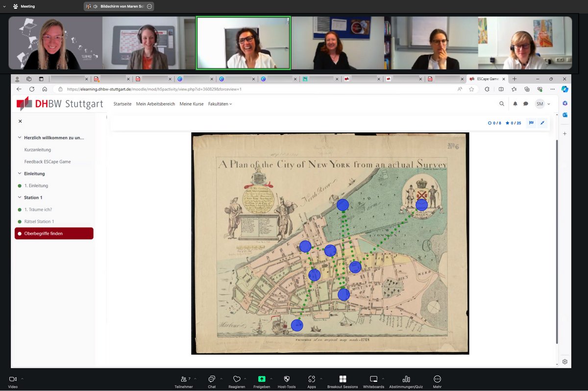Open the browser profile icon
The width and height of the screenshot is (588, 391).
[17, 79]
